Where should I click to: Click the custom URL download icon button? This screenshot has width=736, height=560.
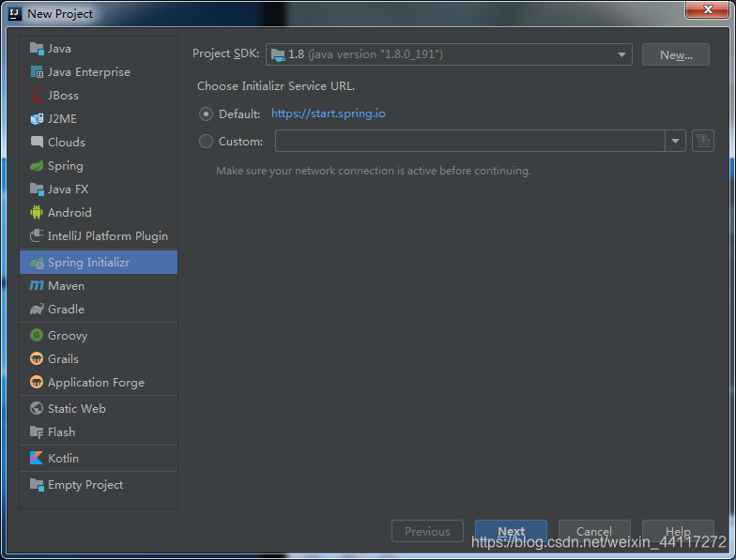point(703,141)
